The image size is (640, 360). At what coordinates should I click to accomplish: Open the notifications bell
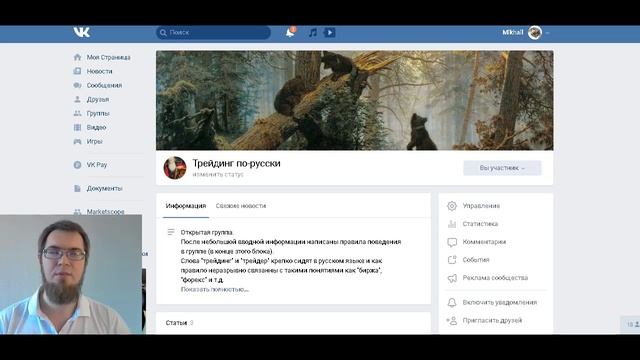290,32
